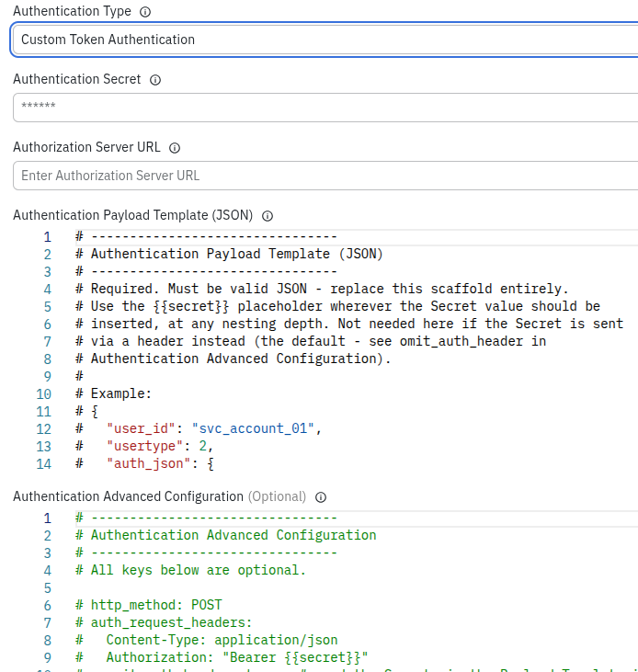Click line '# Authentication Advanced Configuration).' in payload editor
The image size is (638, 672).
pos(234,359)
